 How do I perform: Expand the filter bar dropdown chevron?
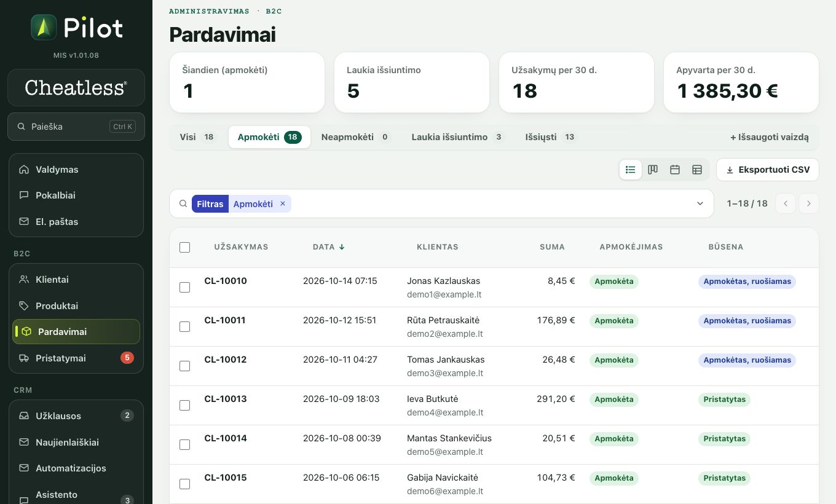click(700, 203)
